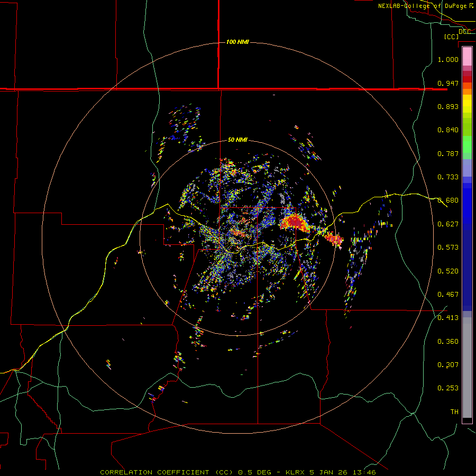Pick the dark navy segment of the color bar

click(x=467, y=267)
